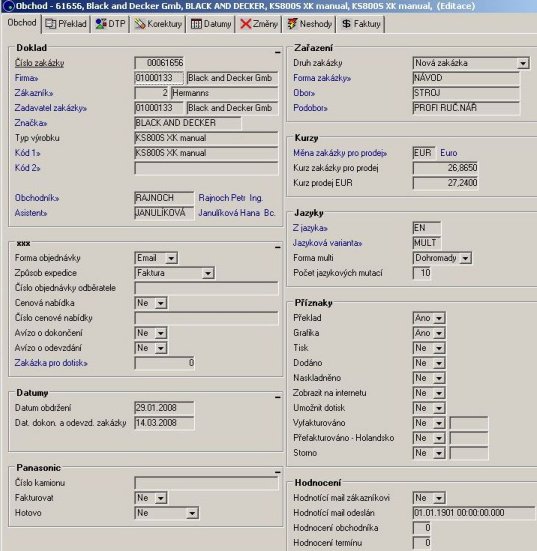Image resolution: width=537 pixels, height=551 pixels.
Task: Click the Kód 2 empty field
Action: 206,168
